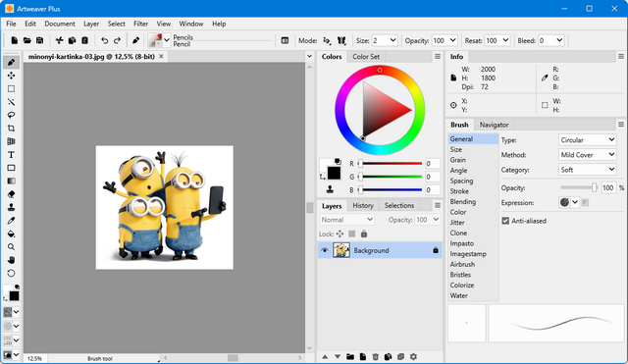This screenshot has width=628, height=364.
Task: Open the brush Type Circular dropdown
Action: point(587,139)
